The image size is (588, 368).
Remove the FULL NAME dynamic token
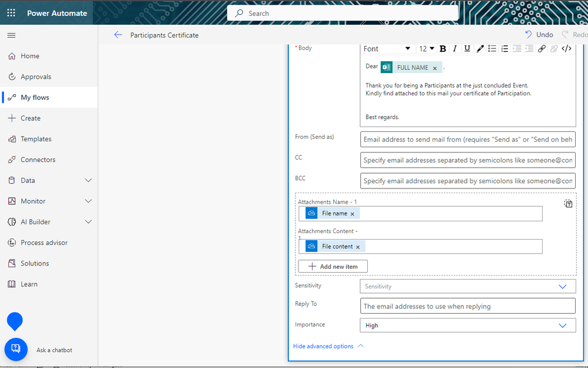pyautogui.click(x=435, y=68)
